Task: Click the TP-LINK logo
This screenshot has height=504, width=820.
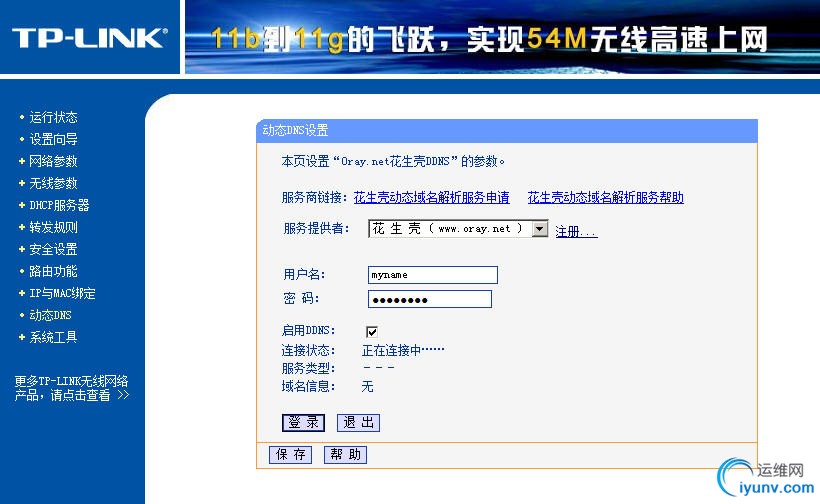Action: pos(89,38)
